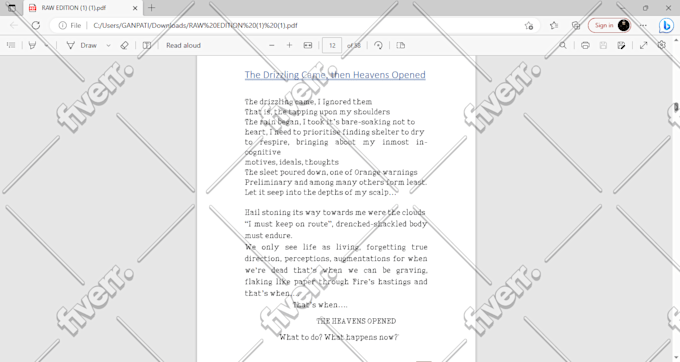This screenshot has width=680, height=362.
Task: Open the tab actions menu icon
Action: pos(12,8)
